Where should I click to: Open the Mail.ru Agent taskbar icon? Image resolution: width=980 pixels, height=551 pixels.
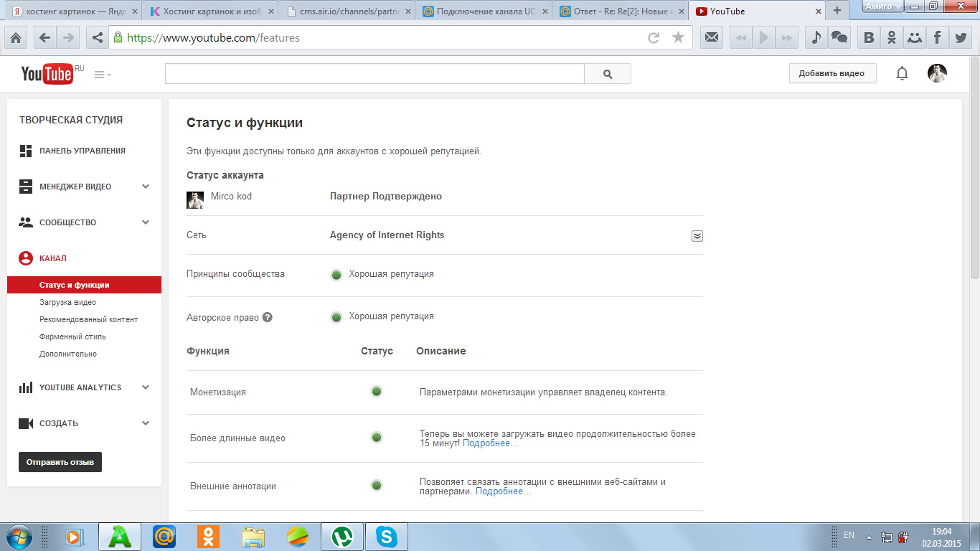click(164, 536)
